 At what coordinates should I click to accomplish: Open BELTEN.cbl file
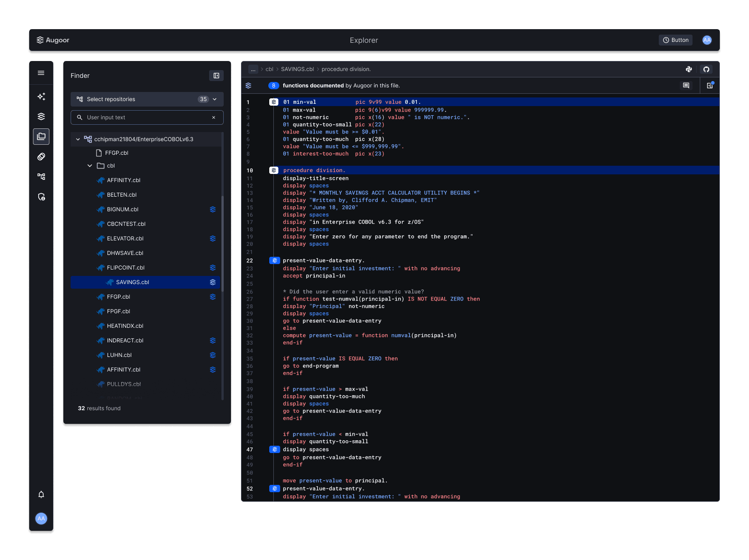(122, 195)
